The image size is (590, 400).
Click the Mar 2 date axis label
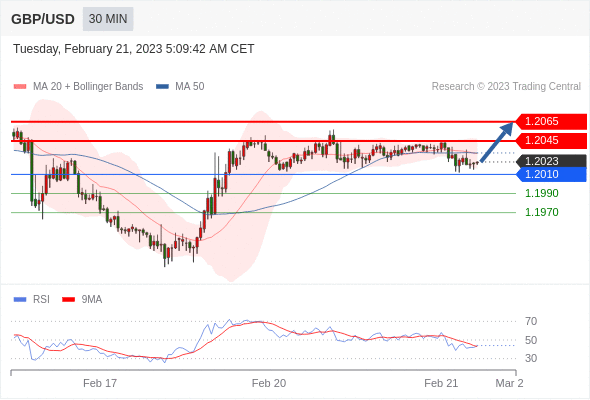coord(509,383)
